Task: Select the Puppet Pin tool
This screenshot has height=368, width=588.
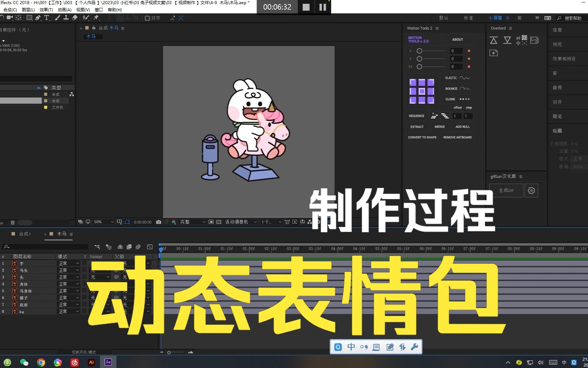Action: pos(96,18)
